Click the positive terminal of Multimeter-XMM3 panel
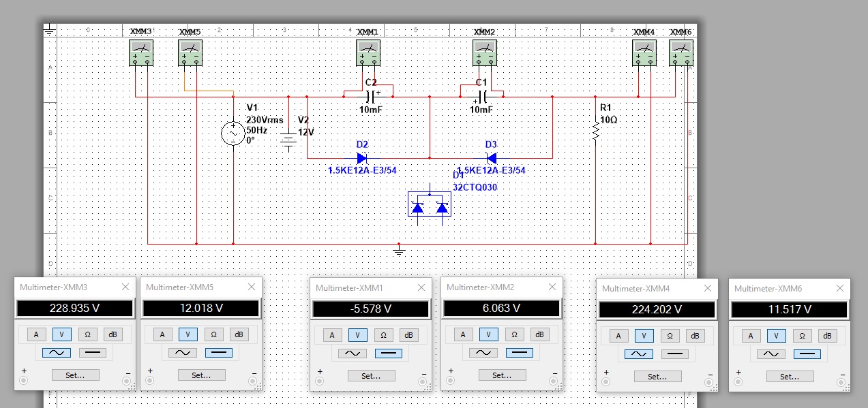This screenshot has height=408, width=868. [x=24, y=380]
